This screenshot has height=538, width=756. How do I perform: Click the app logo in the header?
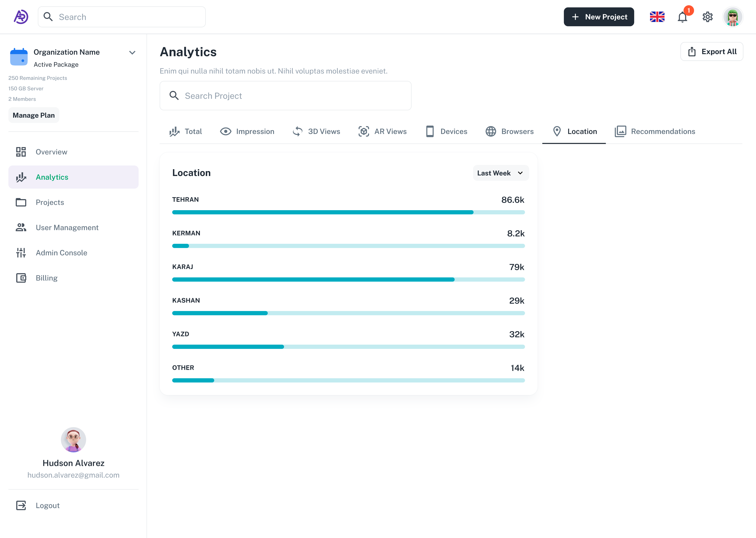click(x=21, y=17)
